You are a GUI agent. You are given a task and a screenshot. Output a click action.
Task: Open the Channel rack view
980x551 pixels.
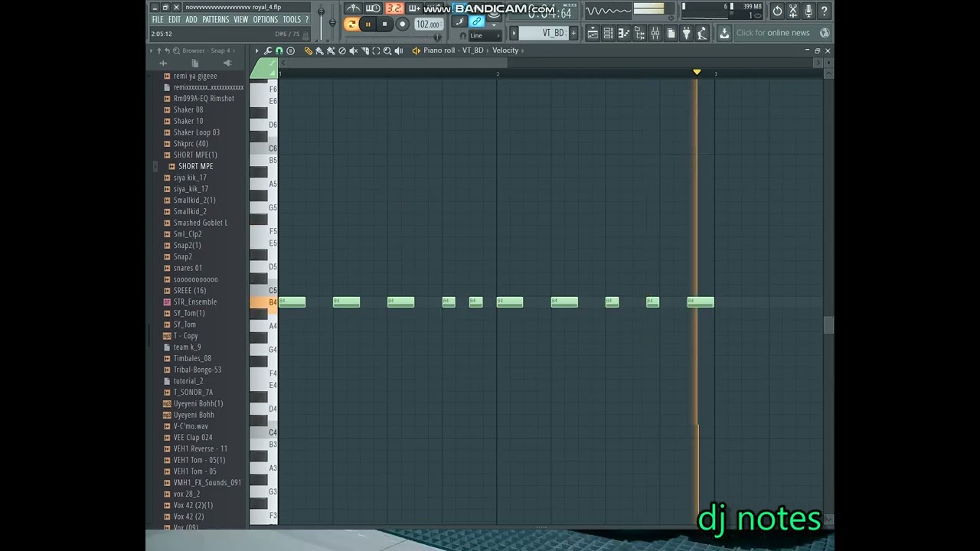[x=609, y=33]
